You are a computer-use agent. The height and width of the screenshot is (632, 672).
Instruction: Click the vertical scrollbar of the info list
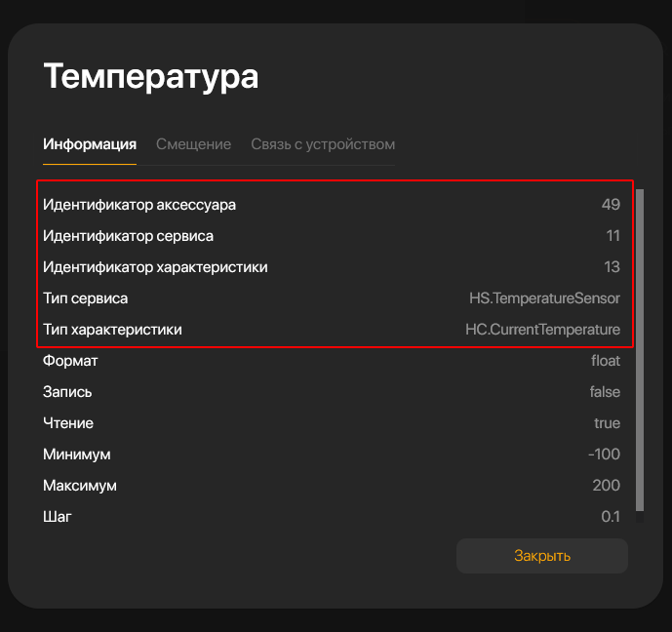pyautogui.click(x=640, y=349)
